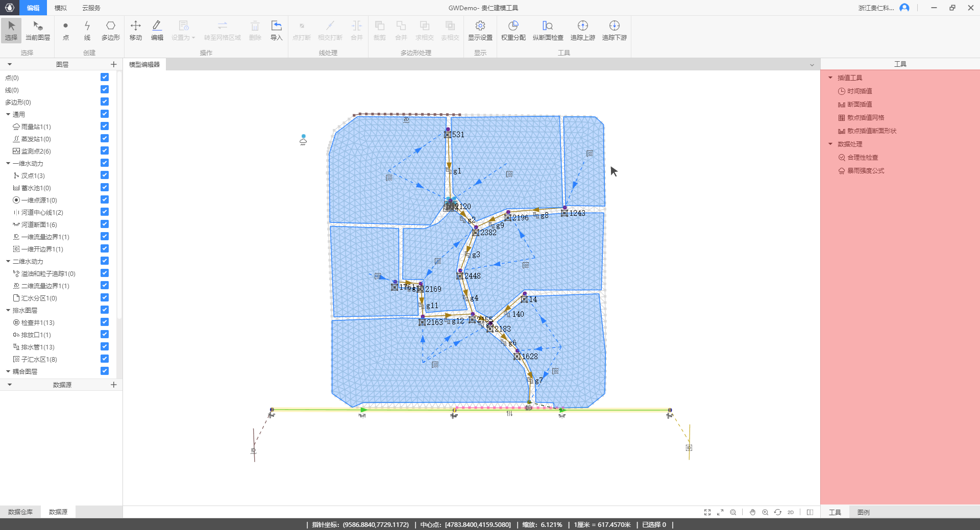
Task: Open 显示设置 display settings
Action: click(480, 31)
